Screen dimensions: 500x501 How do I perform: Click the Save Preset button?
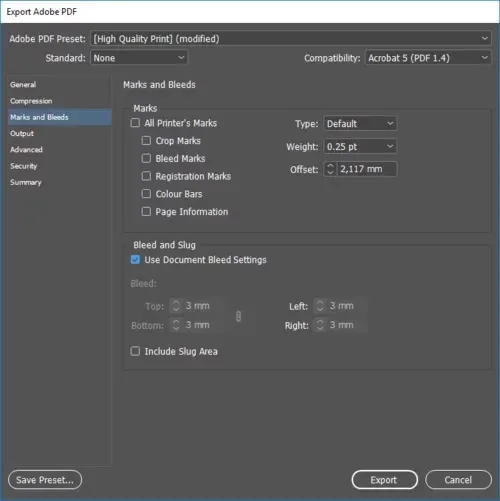(45, 480)
